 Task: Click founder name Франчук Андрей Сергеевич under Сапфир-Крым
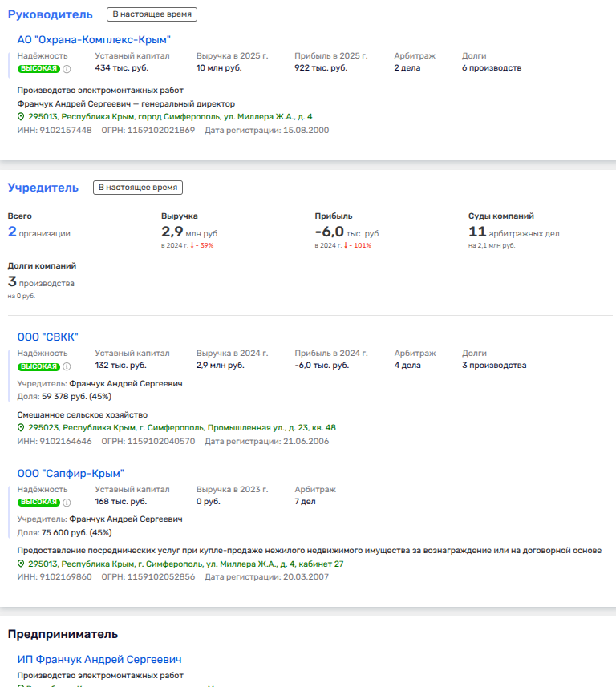(x=126, y=519)
